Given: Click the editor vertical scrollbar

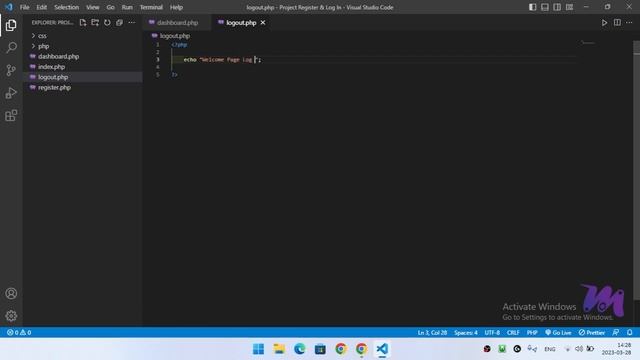Looking at the screenshot, I should [x=636, y=170].
